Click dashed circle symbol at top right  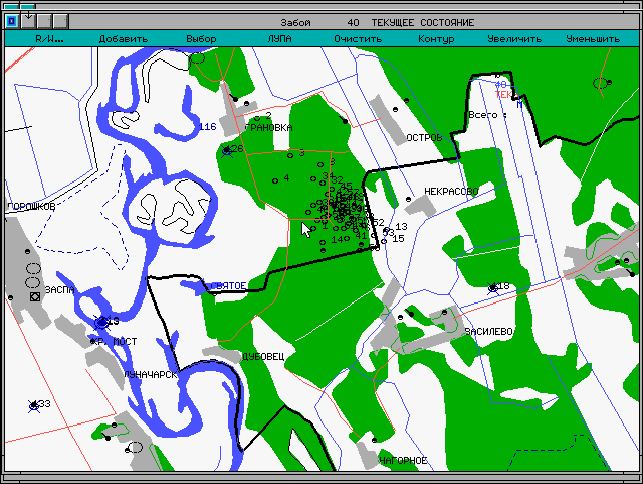[600, 84]
